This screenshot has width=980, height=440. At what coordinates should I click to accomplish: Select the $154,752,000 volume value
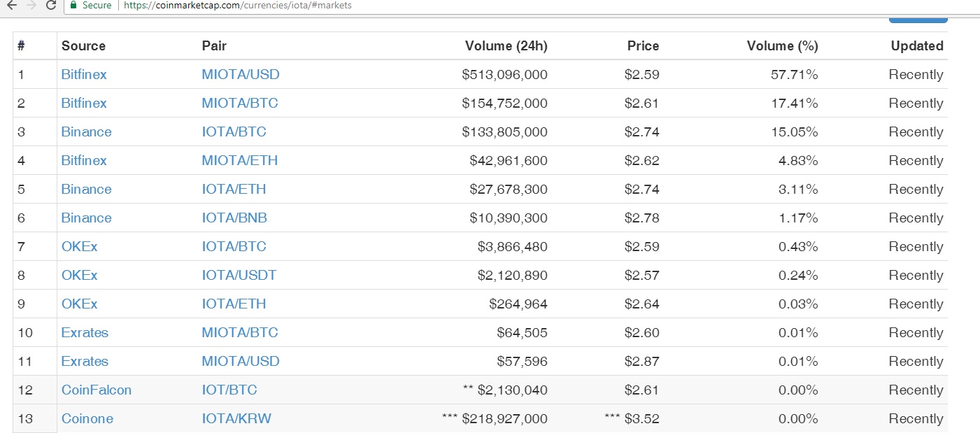tap(505, 103)
